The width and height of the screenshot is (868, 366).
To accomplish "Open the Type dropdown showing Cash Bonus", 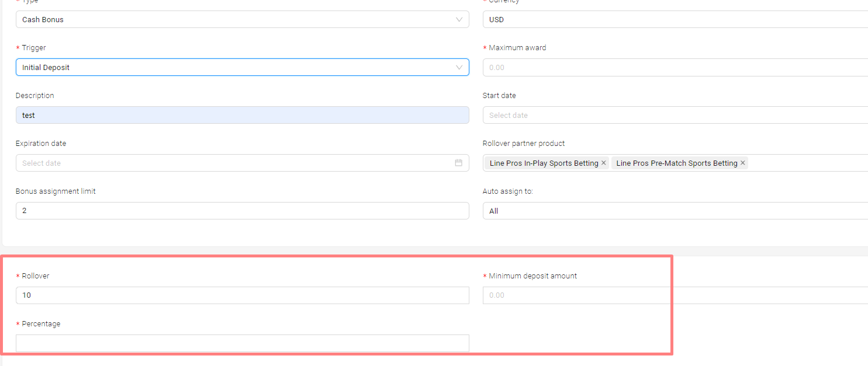I will (x=234, y=19).
